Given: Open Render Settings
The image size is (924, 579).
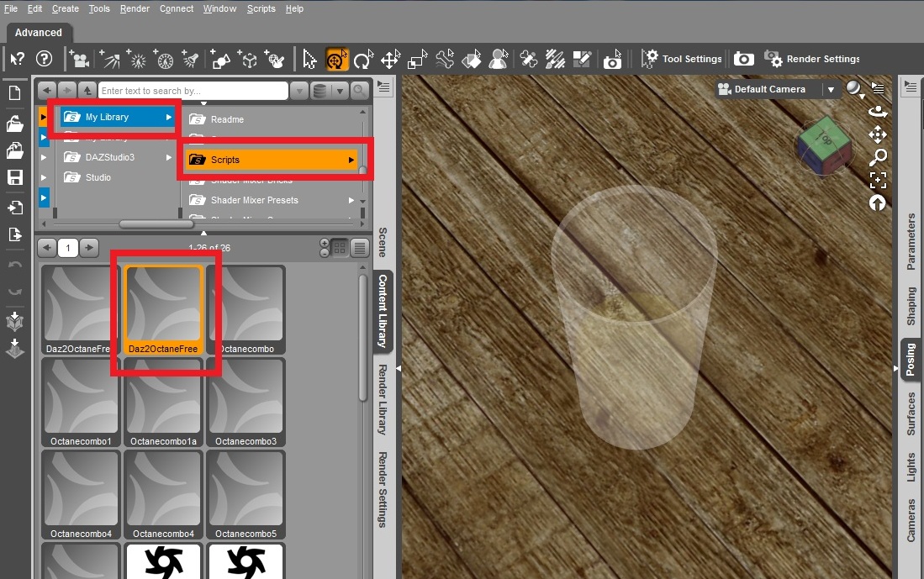Looking at the screenshot, I should pyautogui.click(x=812, y=59).
